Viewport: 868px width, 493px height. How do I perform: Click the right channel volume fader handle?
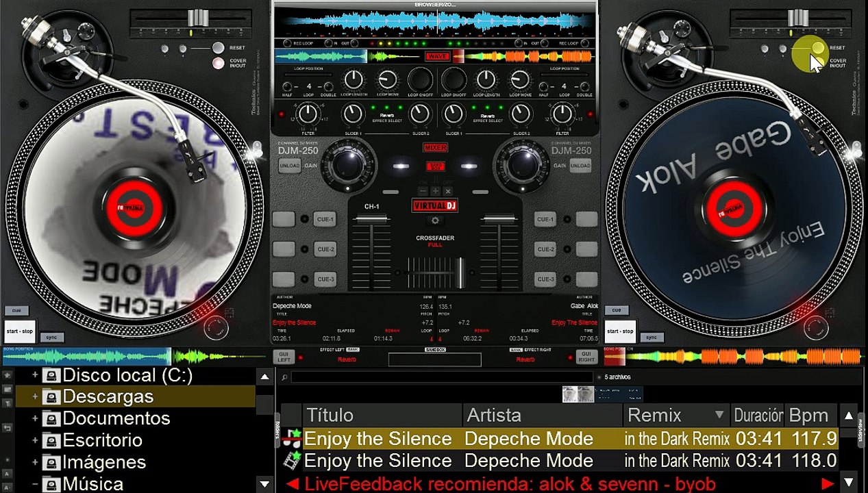499,219
